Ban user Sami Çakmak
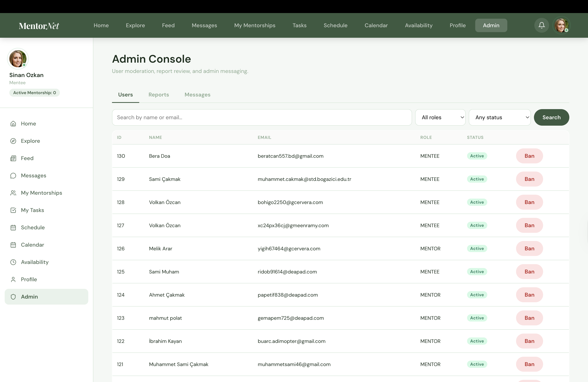588x382 pixels. [x=529, y=179]
